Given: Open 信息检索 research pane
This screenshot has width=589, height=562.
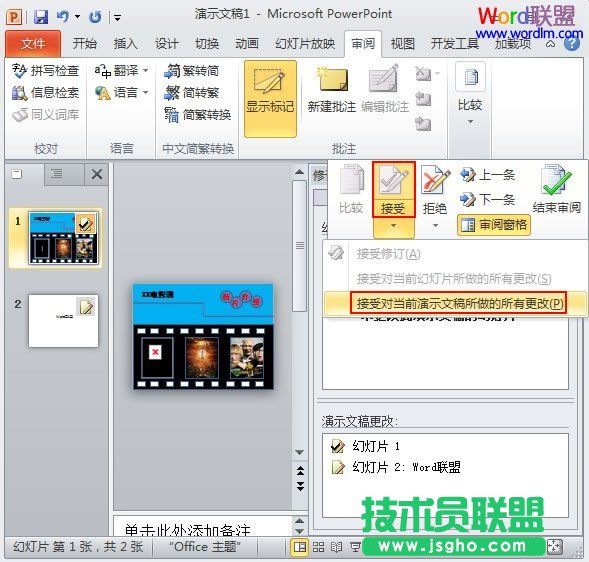Looking at the screenshot, I should (x=45, y=92).
